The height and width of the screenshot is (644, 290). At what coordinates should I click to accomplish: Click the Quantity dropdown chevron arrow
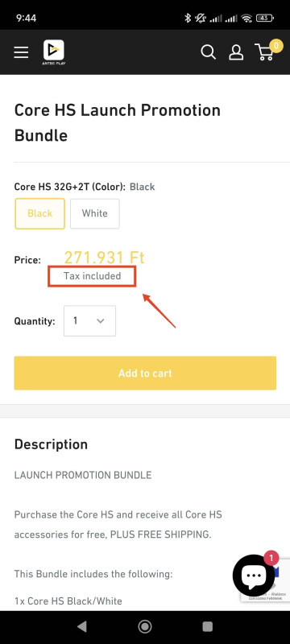coord(100,321)
